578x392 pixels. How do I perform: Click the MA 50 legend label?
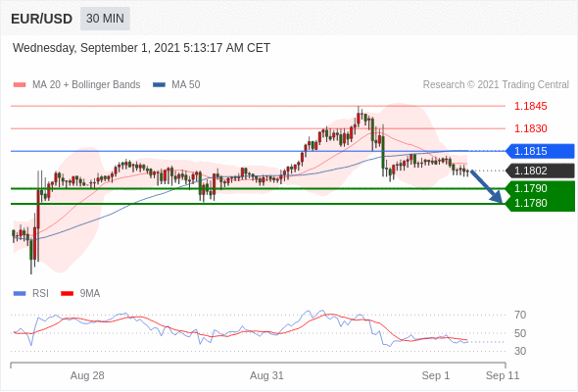[x=186, y=85]
